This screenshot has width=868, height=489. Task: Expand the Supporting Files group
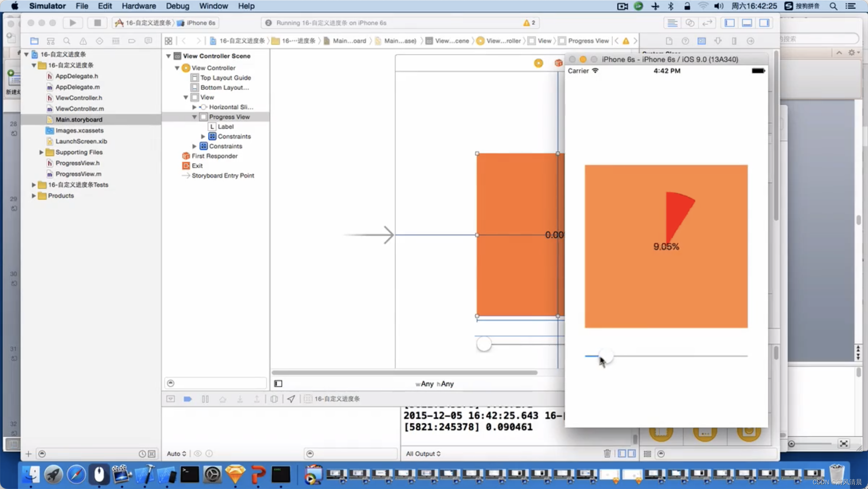(x=41, y=152)
